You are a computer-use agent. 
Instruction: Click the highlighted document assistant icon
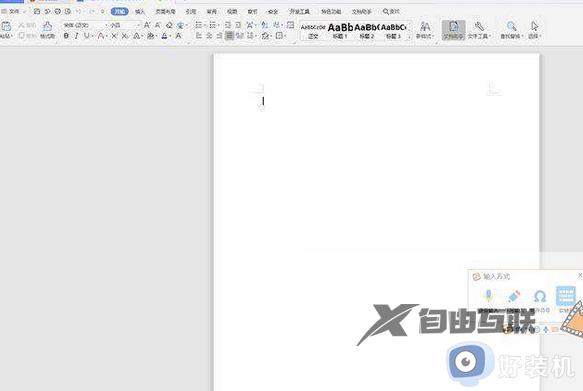453,30
